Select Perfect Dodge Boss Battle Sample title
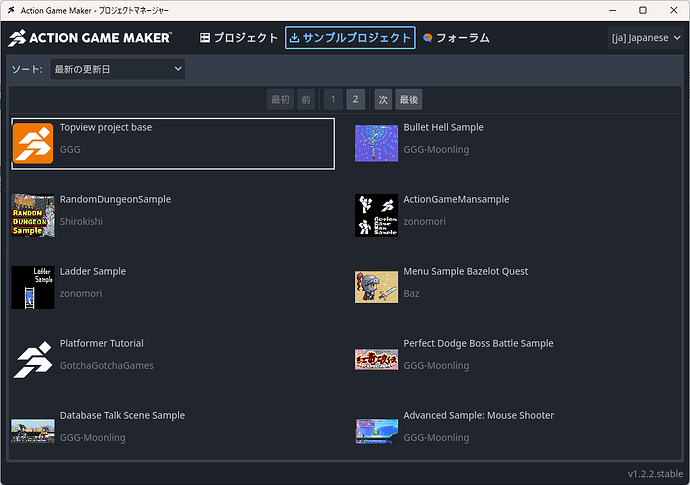690x485 pixels. coord(478,343)
